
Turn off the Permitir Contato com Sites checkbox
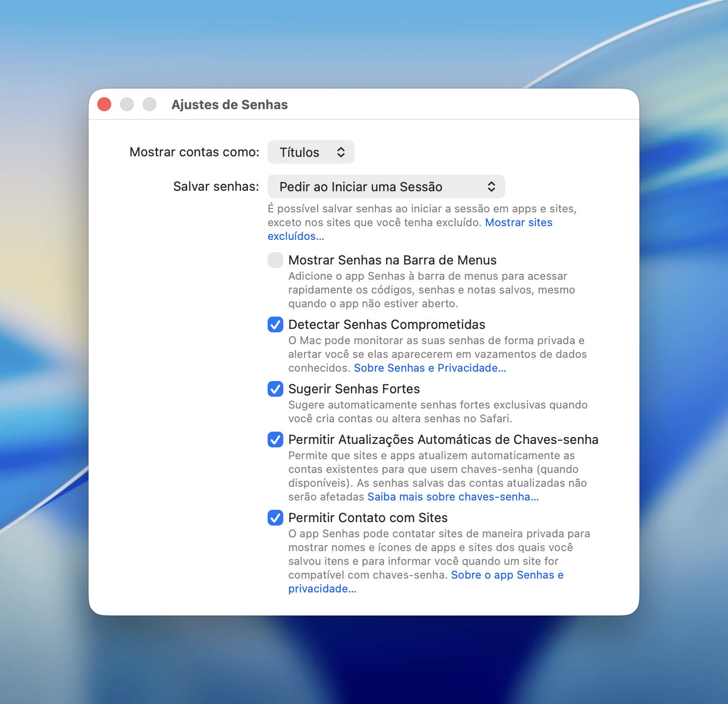coord(275,518)
